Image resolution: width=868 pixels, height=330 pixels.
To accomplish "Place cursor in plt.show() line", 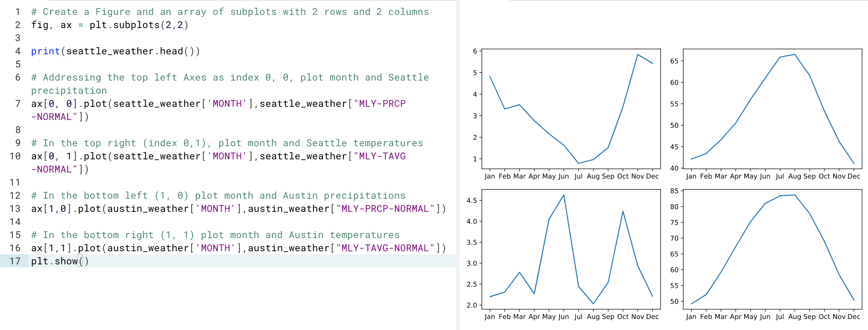I will 59,261.
